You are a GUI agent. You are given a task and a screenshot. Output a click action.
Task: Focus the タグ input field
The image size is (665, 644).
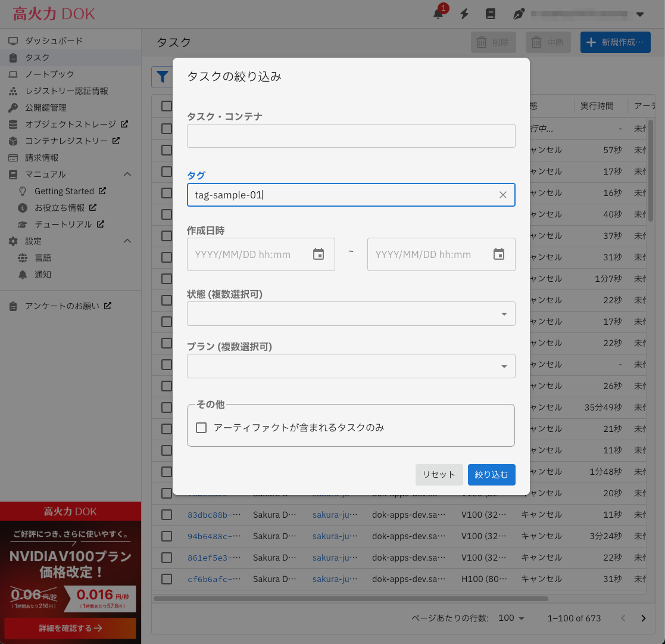(x=351, y=195)
